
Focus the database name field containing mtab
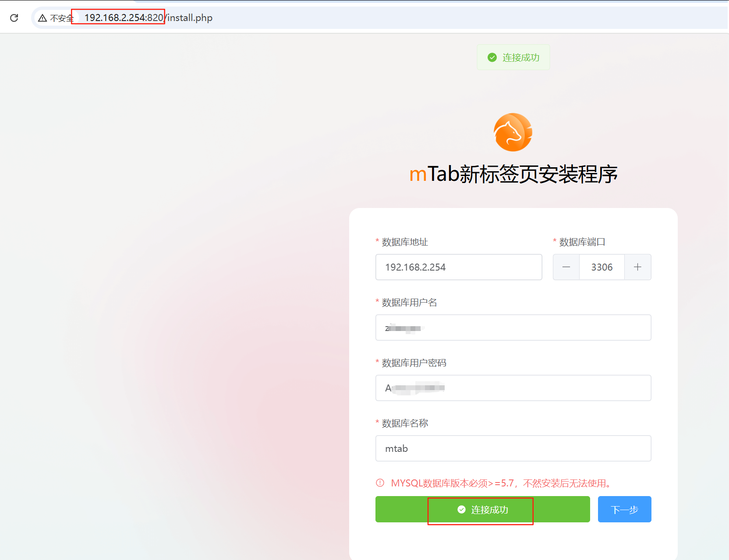tap(513, 448)
